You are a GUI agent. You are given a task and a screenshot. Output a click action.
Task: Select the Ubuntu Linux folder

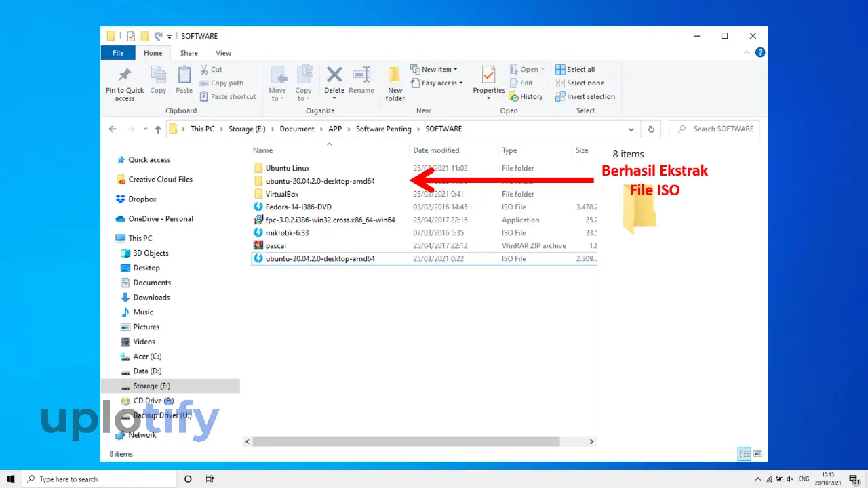288,168
